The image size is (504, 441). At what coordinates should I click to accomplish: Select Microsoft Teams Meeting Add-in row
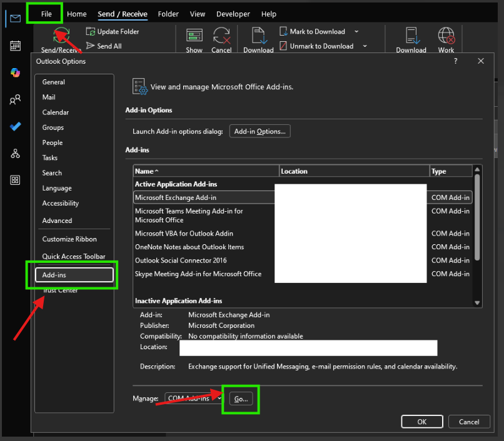pos(303,216)
